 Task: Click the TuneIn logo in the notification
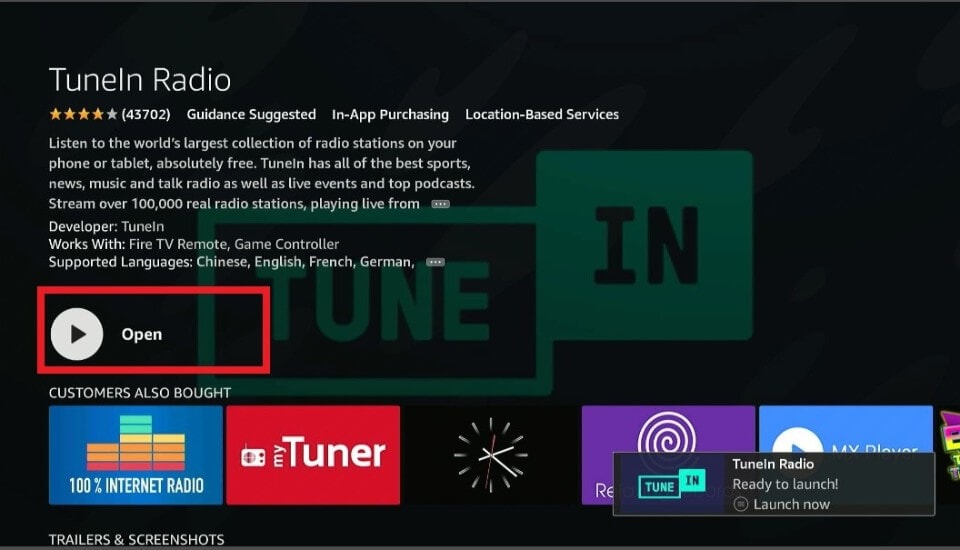coord(672,484)
